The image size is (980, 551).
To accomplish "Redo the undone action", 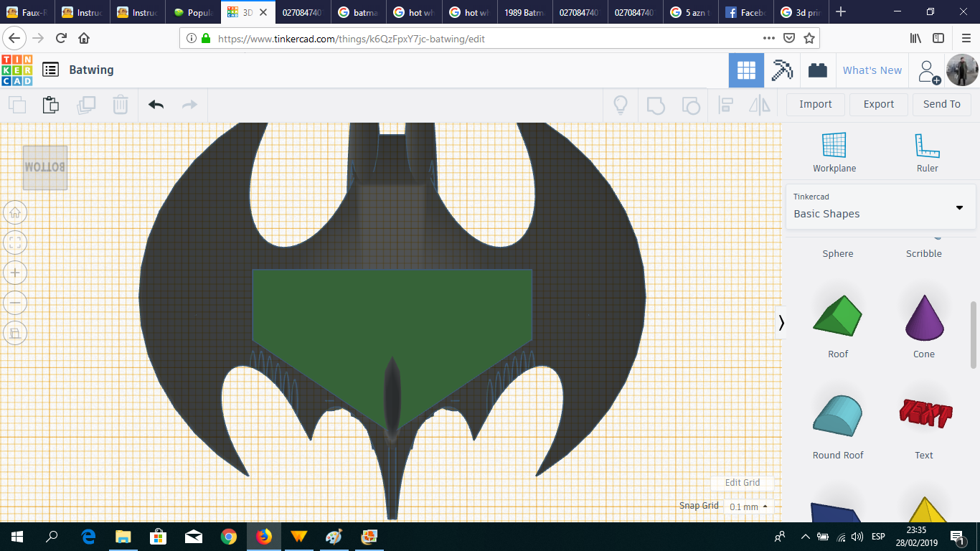I will click(x=189, y=105).
